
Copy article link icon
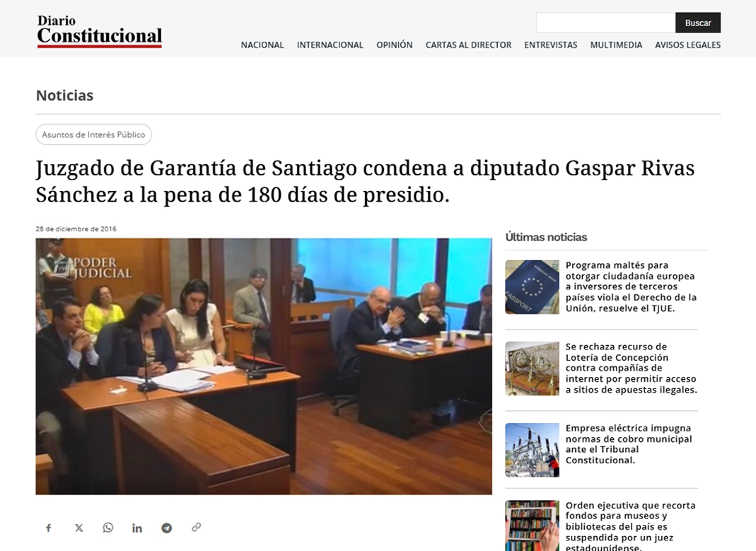196,527
